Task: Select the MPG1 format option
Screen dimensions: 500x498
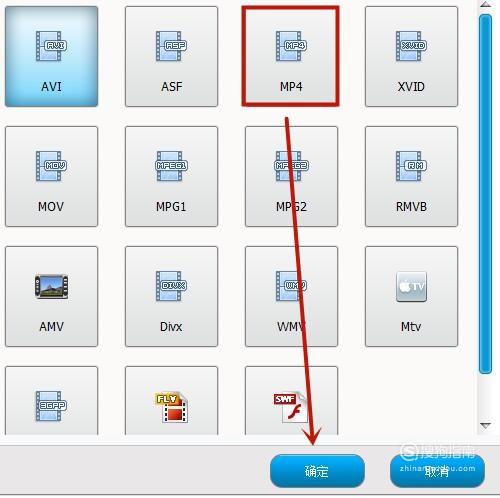Action: pyautogui.click(x=171, y=176)
